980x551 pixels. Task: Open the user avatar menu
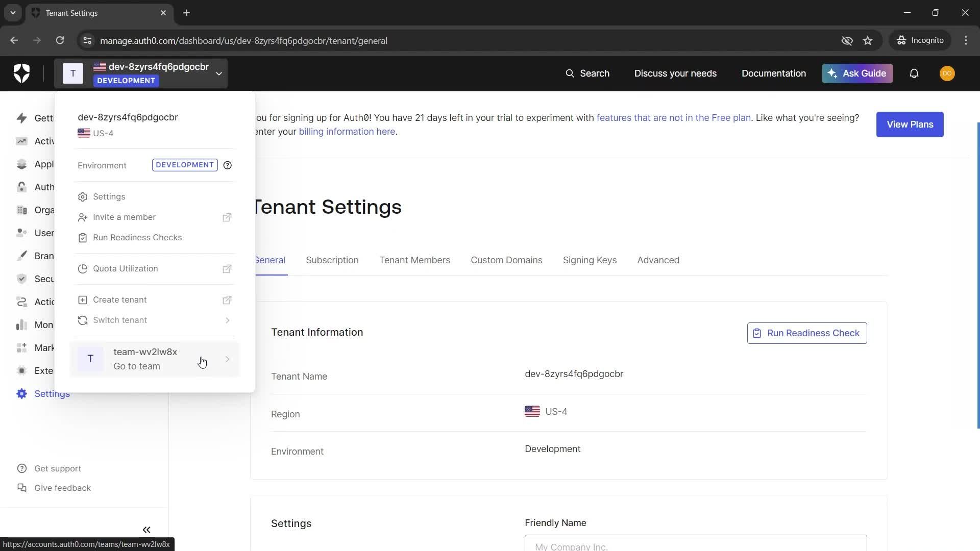[947, 73]
